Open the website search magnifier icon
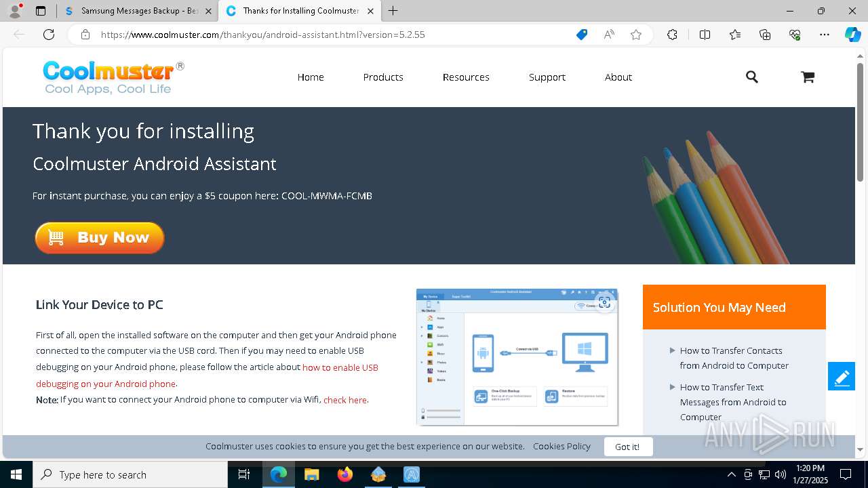This screenshot has width=868, height=488. tap(751, 77)
